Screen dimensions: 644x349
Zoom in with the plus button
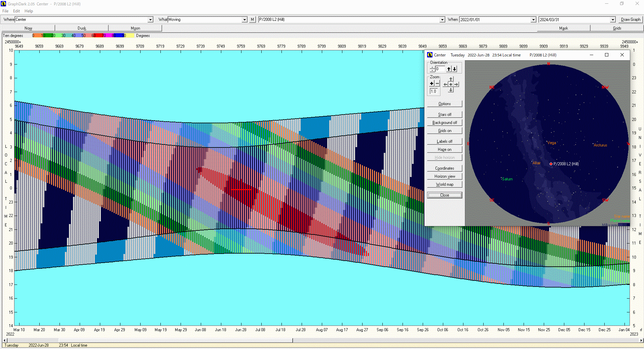pyautogui.click(x=432, y=84)
